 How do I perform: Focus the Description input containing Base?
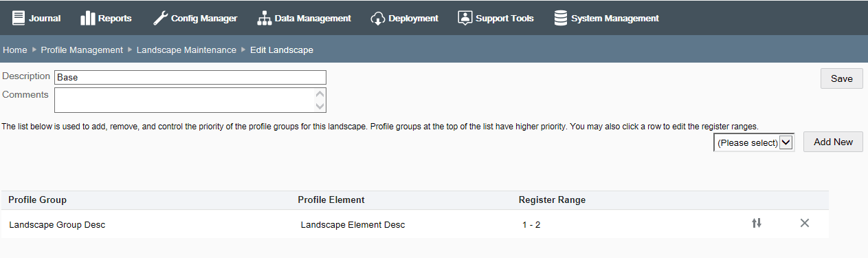click(190, 78)
